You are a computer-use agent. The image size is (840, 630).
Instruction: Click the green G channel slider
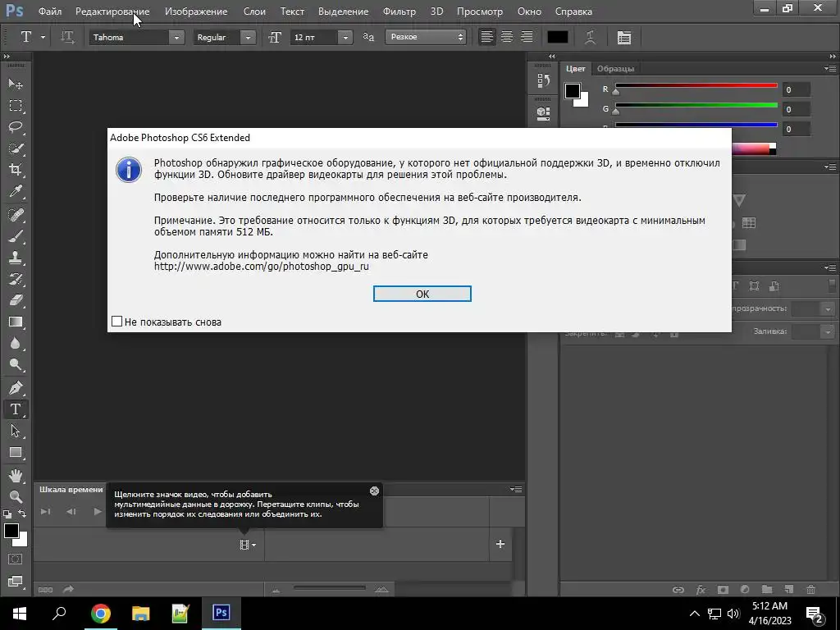[x=696, y=105]
